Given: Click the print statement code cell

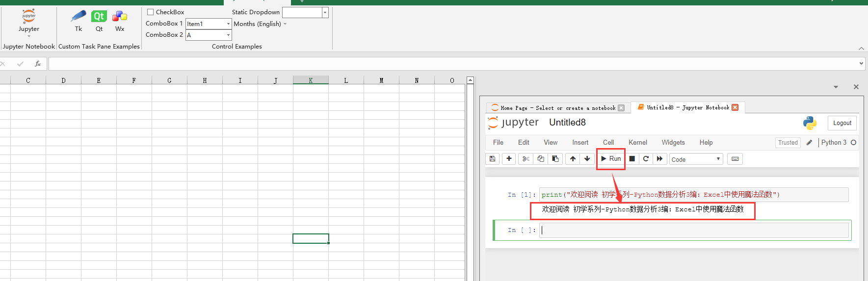Looking at the screenshot, I should click(694, 195).
